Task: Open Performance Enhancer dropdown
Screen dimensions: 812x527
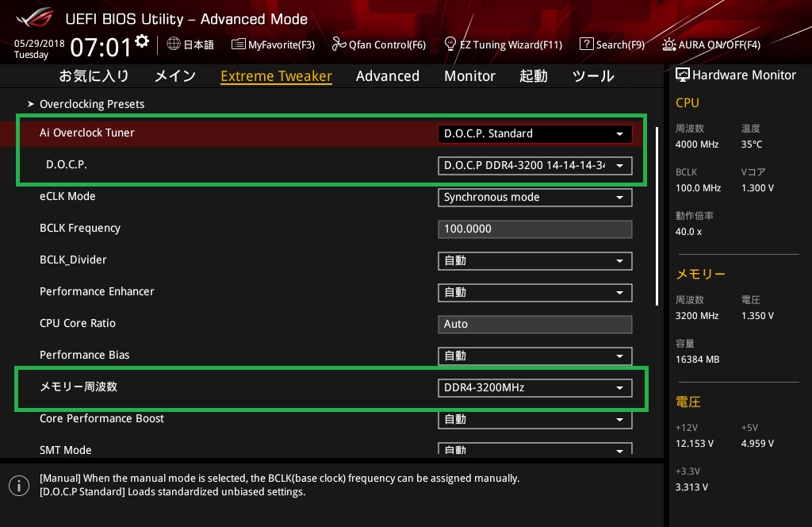Action: click(x=535, y=292)
